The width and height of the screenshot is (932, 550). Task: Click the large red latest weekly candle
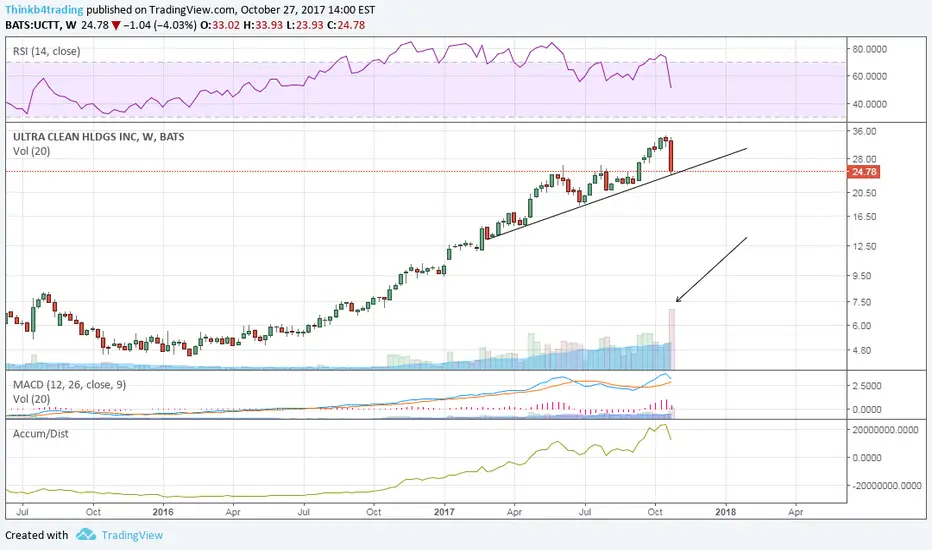pyautogui.click(x=672, y=156)
